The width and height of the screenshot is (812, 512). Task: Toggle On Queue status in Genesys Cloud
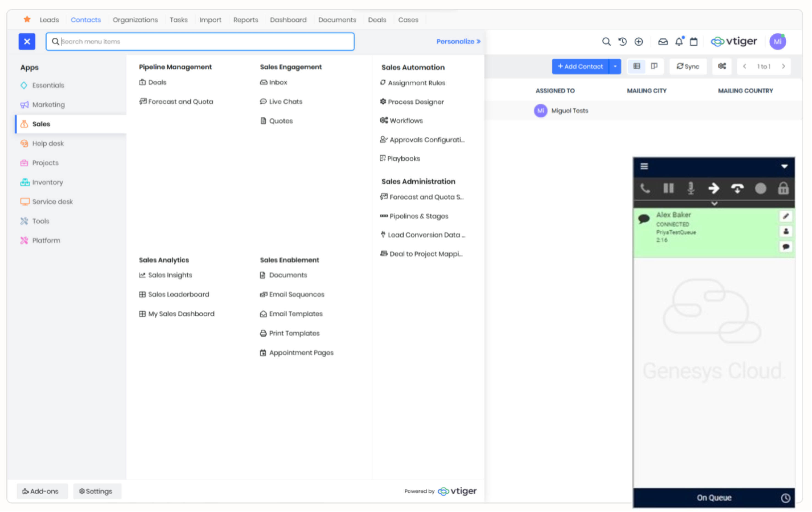click(713, 497)
